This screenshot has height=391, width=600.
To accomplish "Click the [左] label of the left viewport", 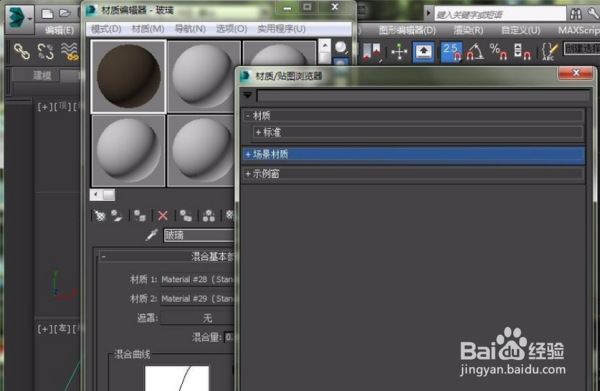I will coord(64,329).
